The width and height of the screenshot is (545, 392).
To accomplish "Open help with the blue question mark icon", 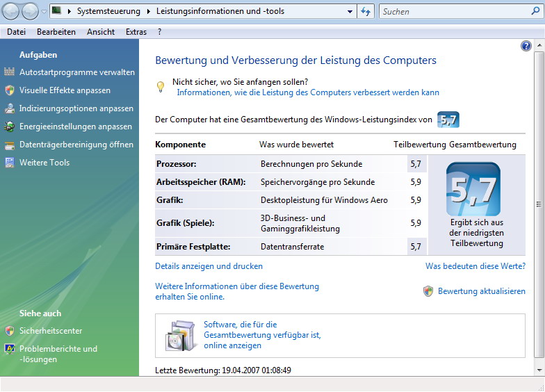I will pos(526,46).
